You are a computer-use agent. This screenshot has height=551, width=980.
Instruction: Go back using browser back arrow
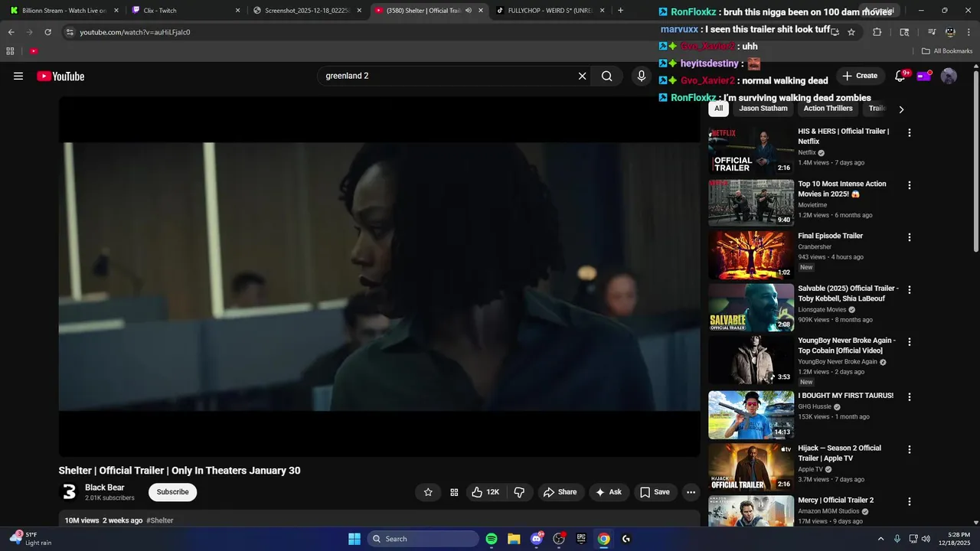coord(11,32)
